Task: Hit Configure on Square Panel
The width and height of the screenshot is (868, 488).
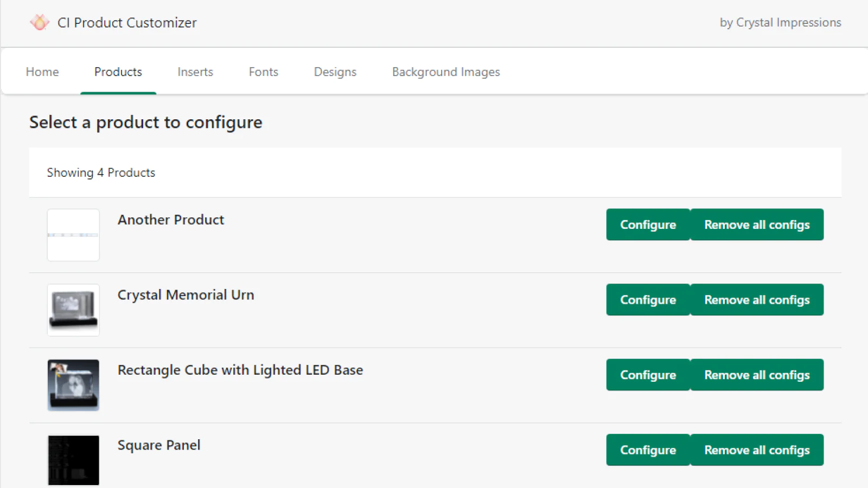Action: (x=648, y=450)
